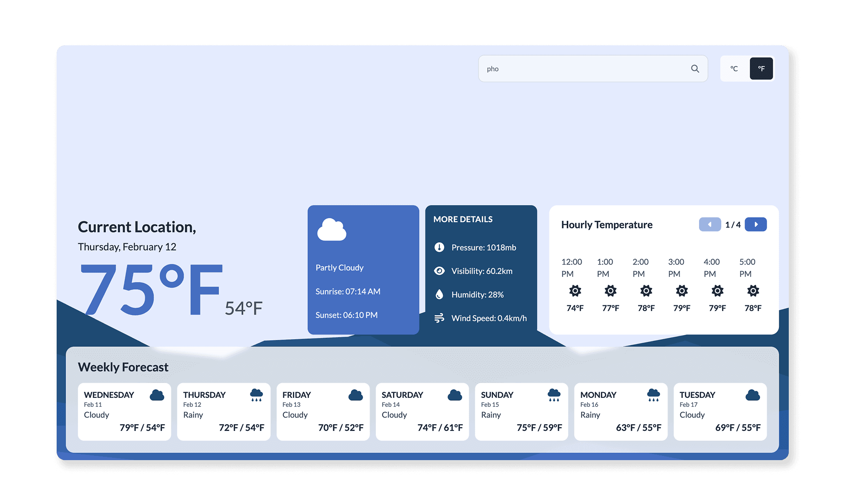This screenshot has height=504, width=844.
Task: Click 'Partly Cloudy' condition text
Action: tap(339, 268)
